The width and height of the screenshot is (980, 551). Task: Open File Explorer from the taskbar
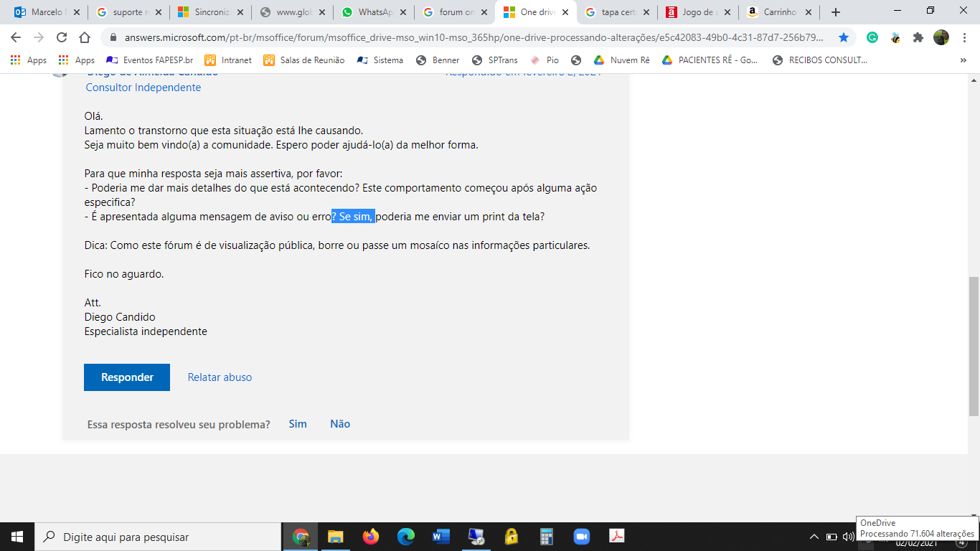click(335, 537)
